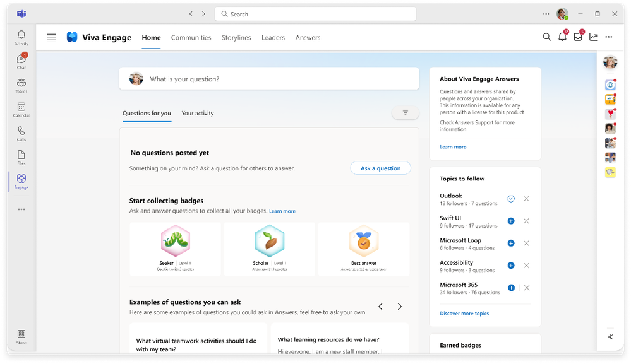
Task: Dismiss the Accessibility topic suggestion
Action: click(x=526, y=266)
